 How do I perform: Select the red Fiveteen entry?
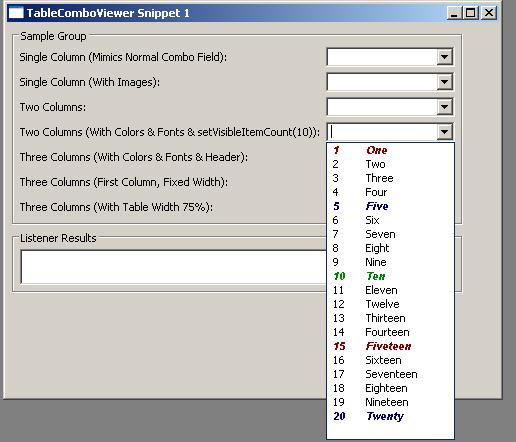point(390,346)
